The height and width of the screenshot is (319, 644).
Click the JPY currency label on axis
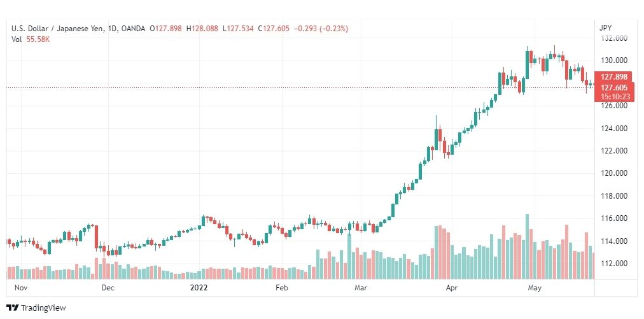click(605, 28)
